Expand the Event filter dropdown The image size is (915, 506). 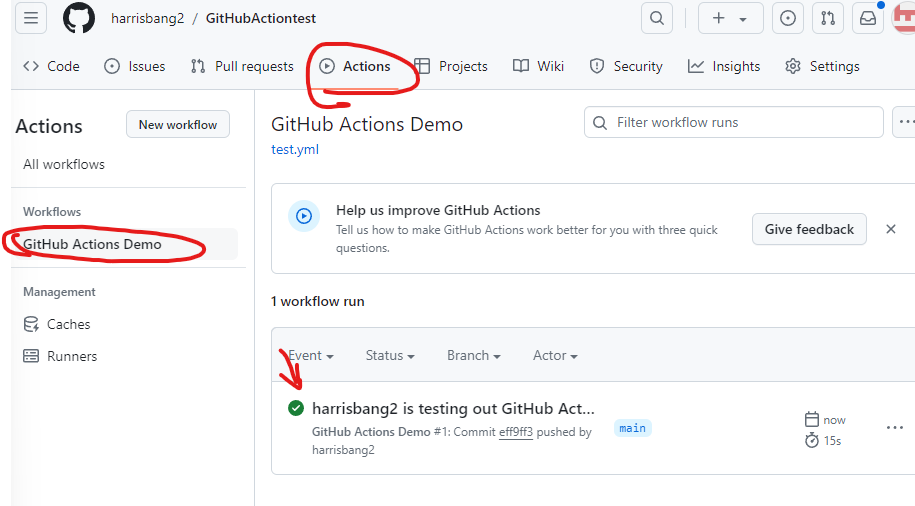pyautogui.click(x=311, y=355)
